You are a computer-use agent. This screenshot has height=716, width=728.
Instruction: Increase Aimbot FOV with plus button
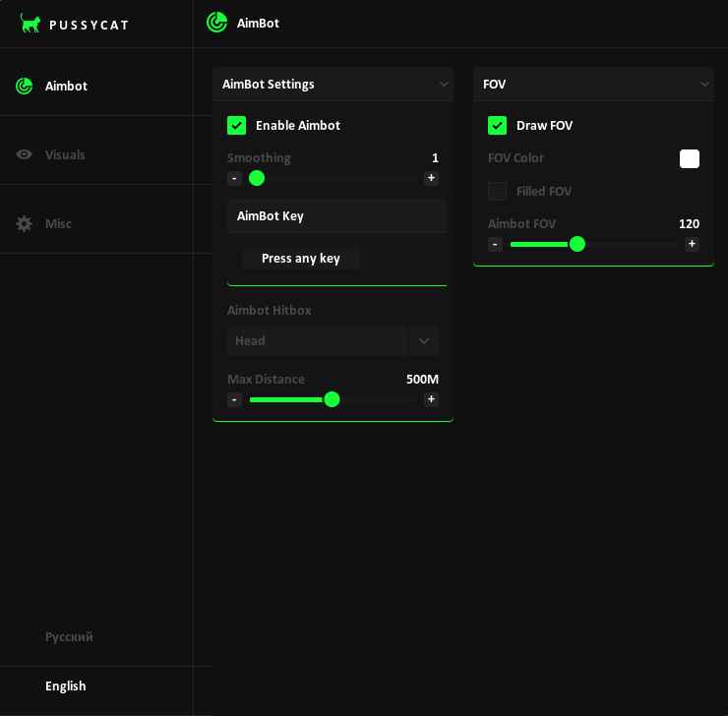click(x=692, y=244)
